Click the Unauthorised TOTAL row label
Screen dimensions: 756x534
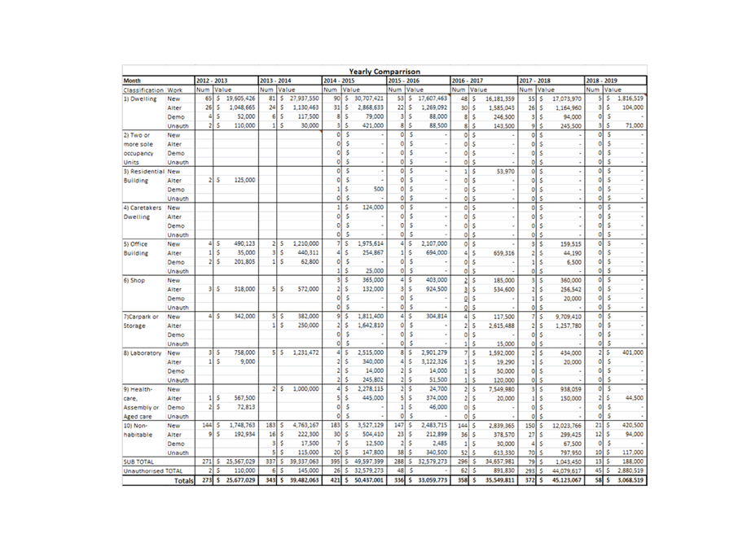click(153, 471)
